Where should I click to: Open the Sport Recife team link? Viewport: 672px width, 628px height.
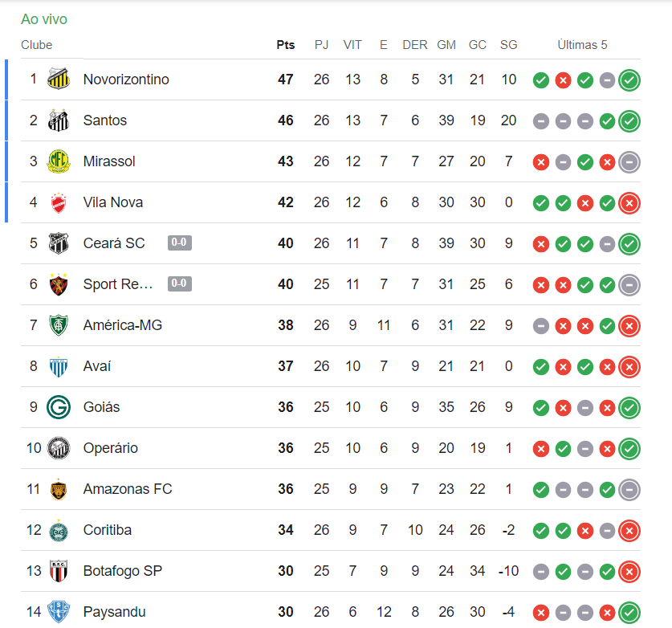(x=117, y=284)
